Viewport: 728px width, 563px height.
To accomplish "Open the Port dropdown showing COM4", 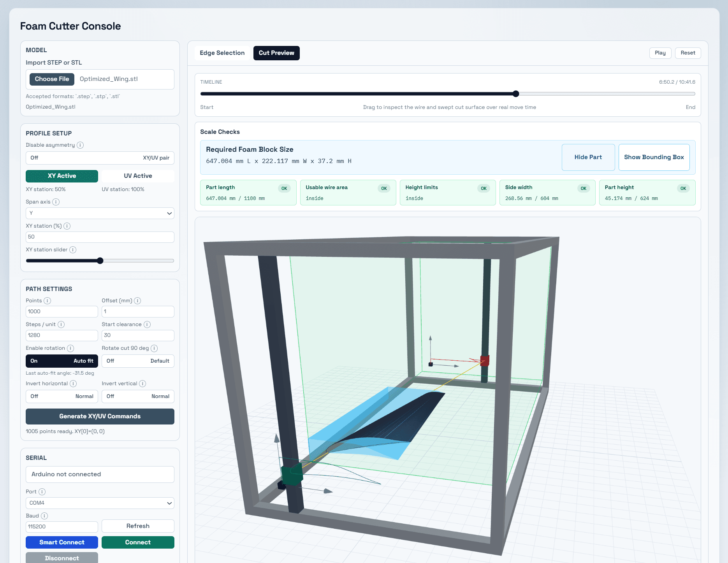I will [100, 503].
